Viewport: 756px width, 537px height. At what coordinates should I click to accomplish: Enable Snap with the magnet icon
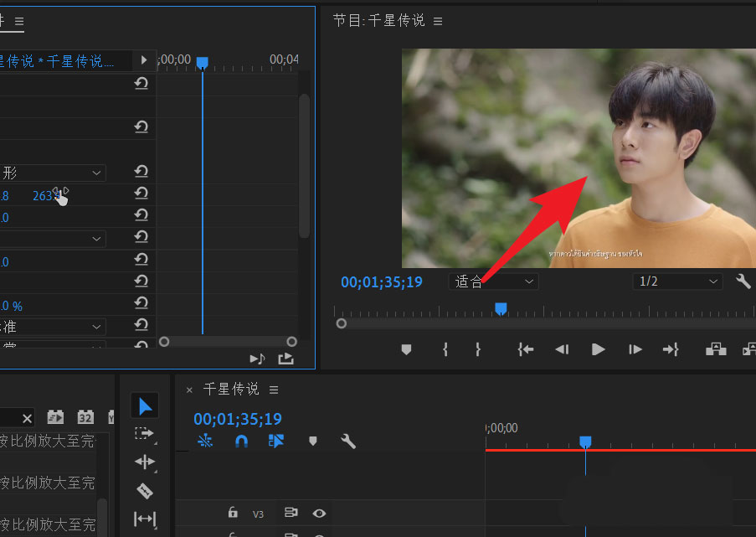click(x=241, y=441)
